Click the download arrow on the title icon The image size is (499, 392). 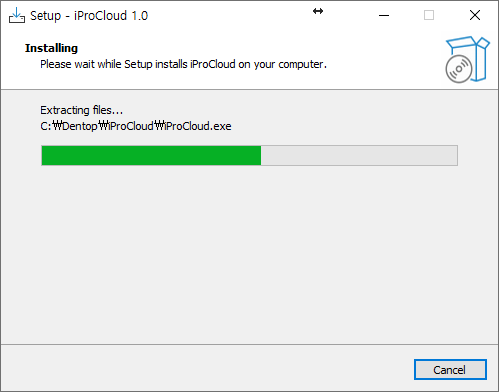pyautogui.click(x=16, y=13)
